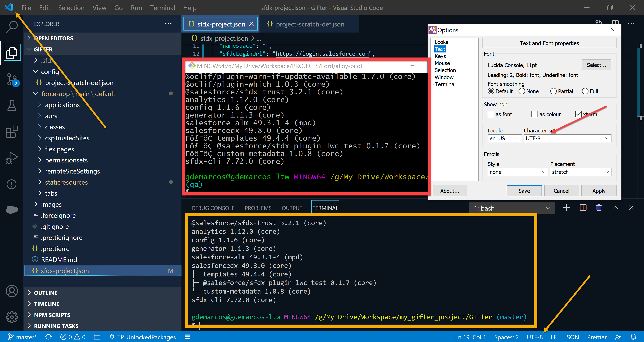This screenshot has height=342, width=644.
Task: Open Emojis Style none dropdown
Action: point(518,172)
